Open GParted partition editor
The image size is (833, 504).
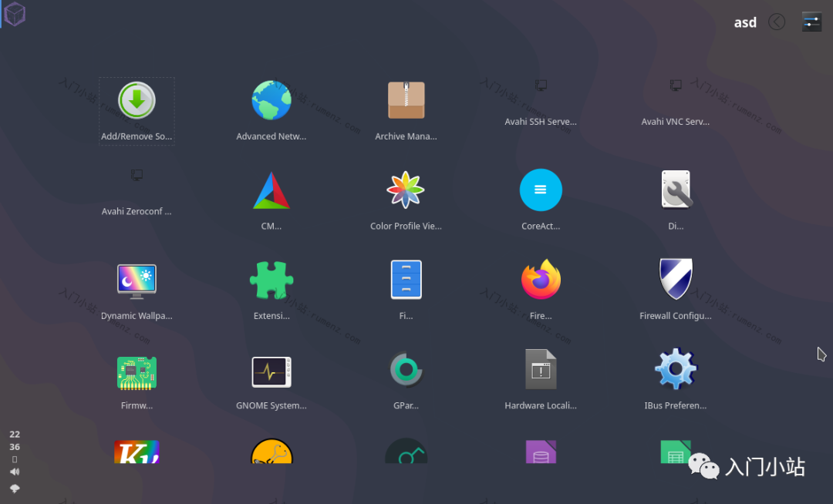(406, 369)
